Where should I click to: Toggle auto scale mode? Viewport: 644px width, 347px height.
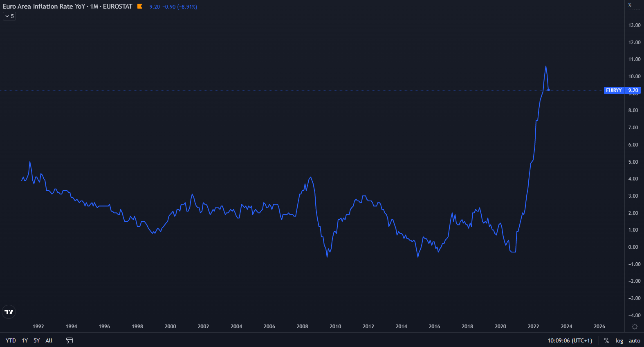(x=634, y=340)
